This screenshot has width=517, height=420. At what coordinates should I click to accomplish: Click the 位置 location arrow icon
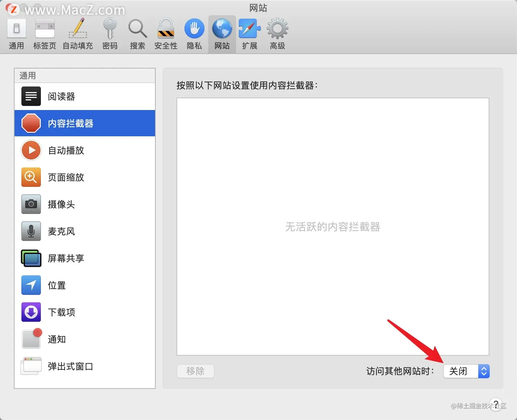pos(31,285)
